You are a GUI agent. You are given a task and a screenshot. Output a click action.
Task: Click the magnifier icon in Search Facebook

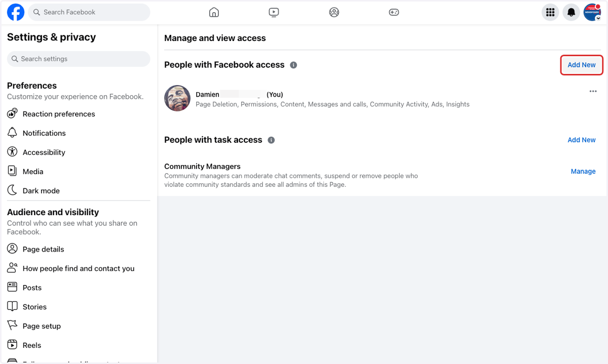coord(36,12)
